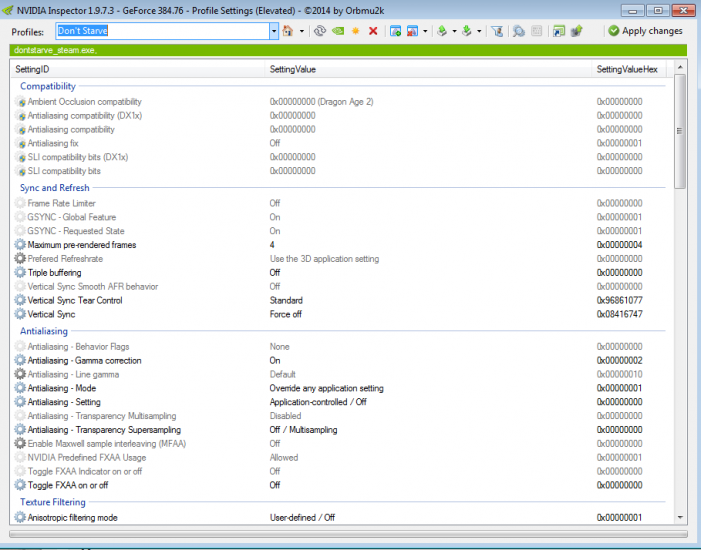Select the Triple buffering setting row
Viewport: 701px width, 550px height.
pos(55,272)
